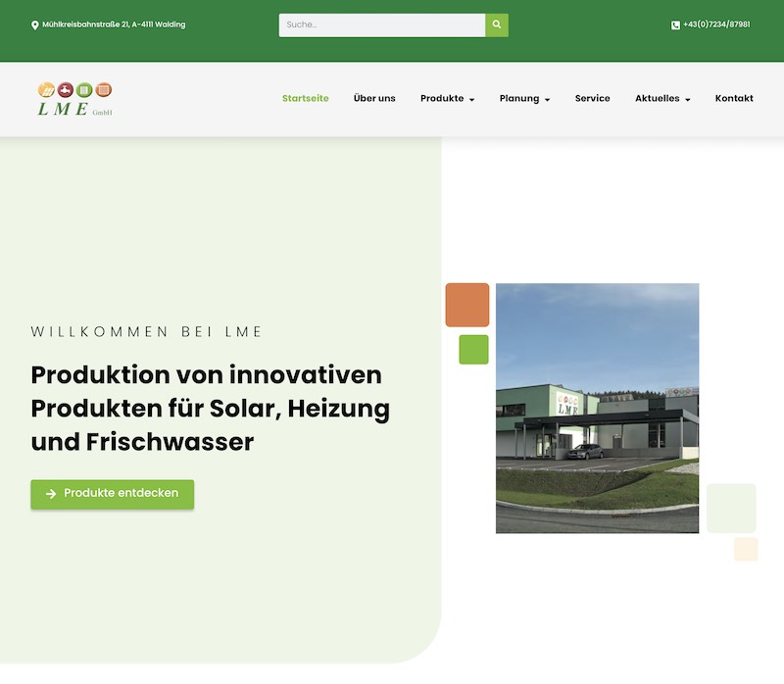Click the arrow icon on Produkte entdecken
The width and height of the screenshot is (784, 684).
tap(51, 494)
